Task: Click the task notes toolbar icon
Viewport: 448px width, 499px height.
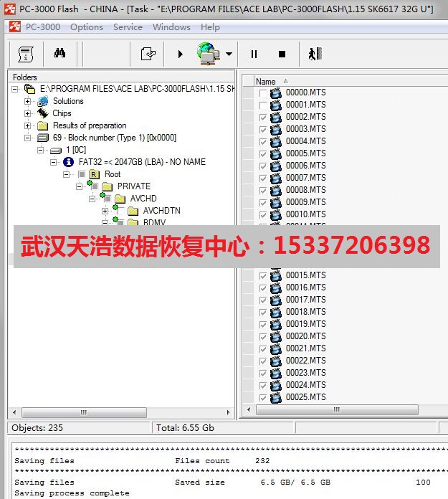Action: point(148,54)
